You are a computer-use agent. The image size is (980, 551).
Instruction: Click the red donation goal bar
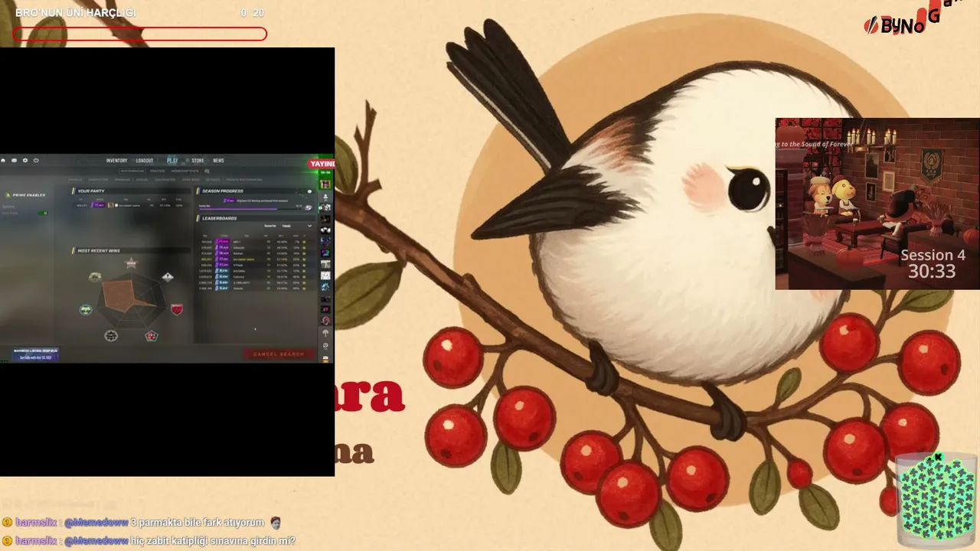(139, 34)
